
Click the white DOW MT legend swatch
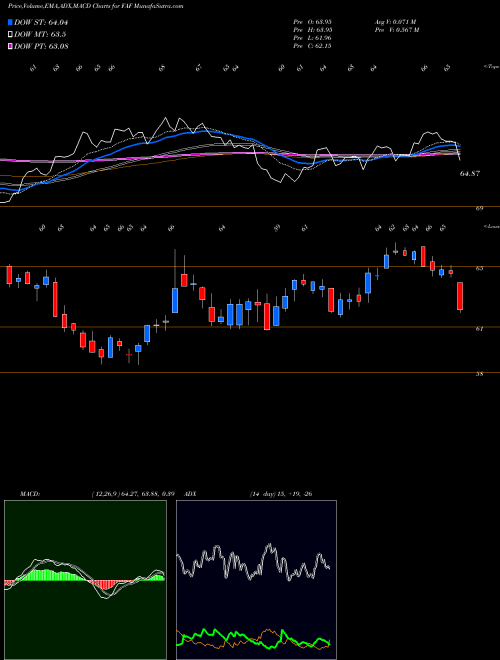11,34
